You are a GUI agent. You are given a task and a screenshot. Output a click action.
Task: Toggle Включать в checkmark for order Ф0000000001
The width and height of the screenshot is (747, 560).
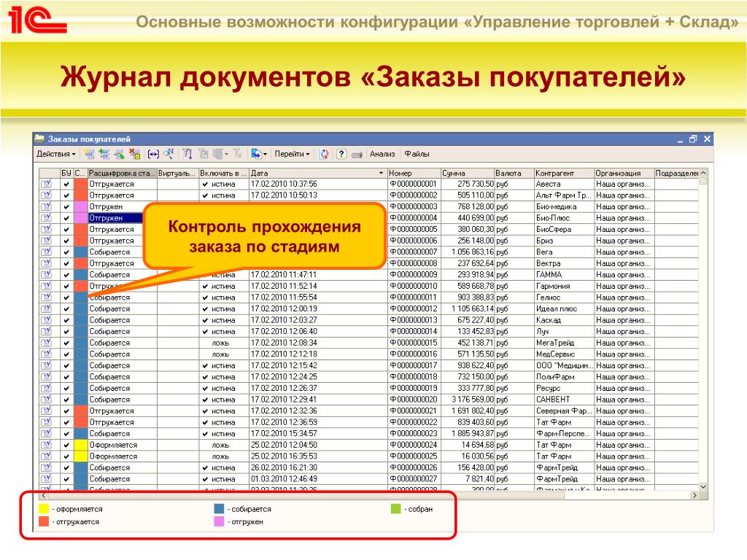click(205, 184)
